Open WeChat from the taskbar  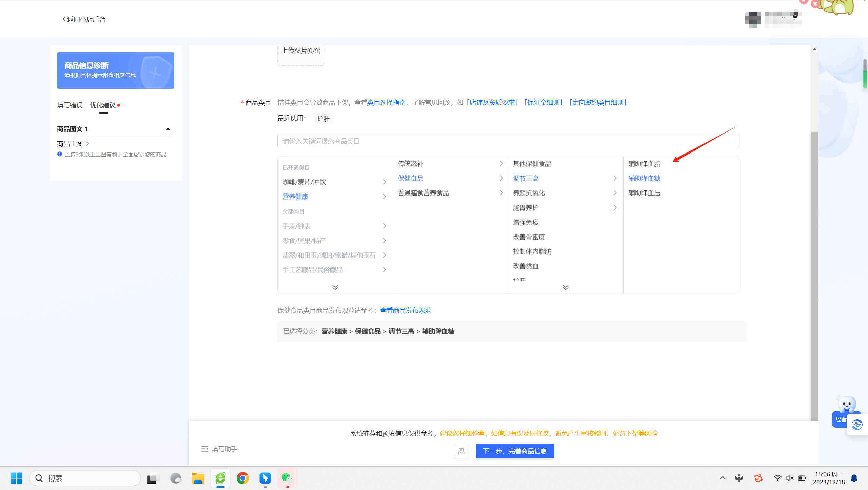coord(287,478)
